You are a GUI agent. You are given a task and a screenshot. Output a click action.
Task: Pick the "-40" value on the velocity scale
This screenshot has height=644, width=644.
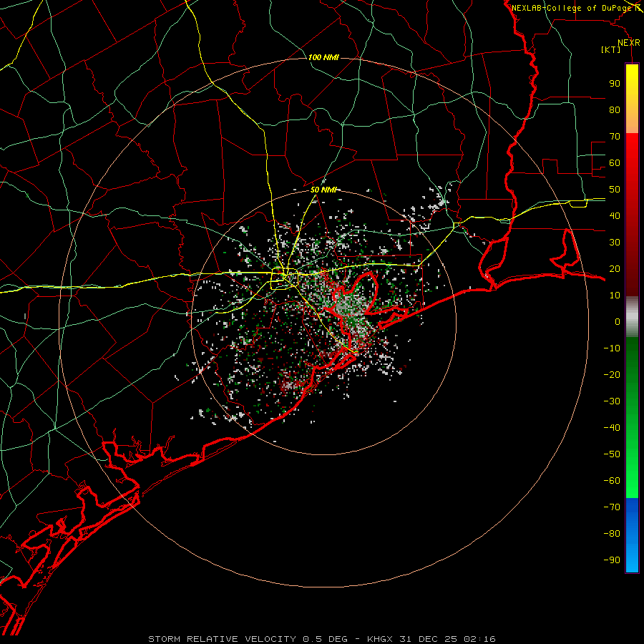[x=612, y=428]
